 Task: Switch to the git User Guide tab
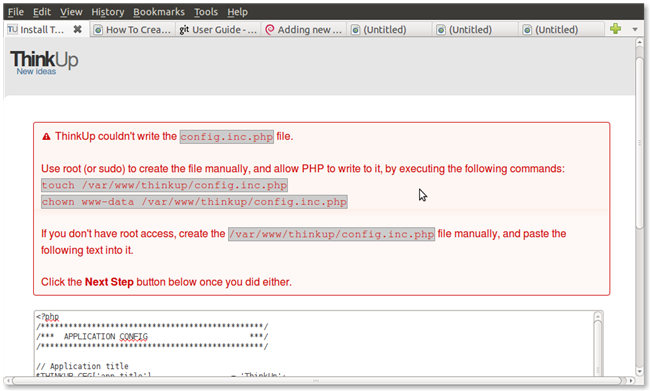point(218,29)
